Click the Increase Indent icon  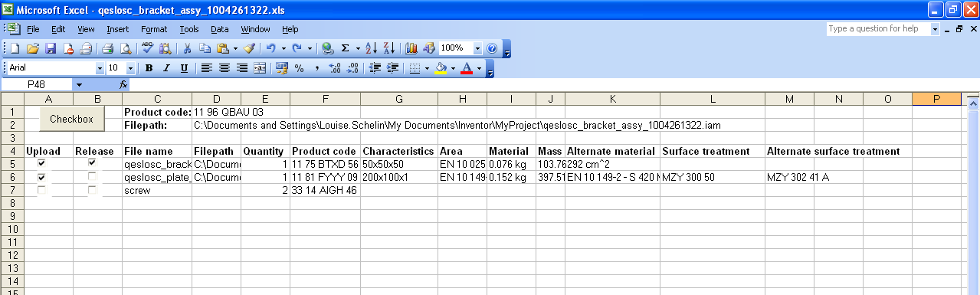pyautogui.click(x=393, y=68)
